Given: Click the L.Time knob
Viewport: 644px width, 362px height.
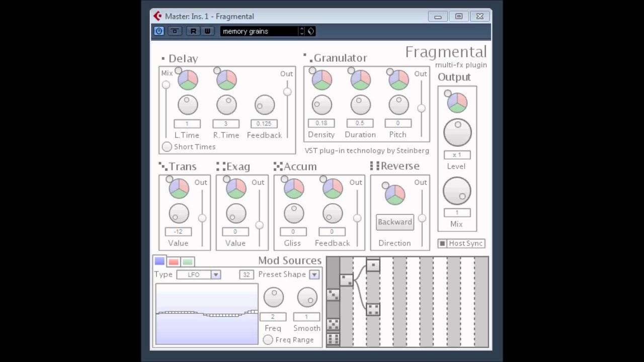Looking at the screenshot, I should pyautogui.click(x=188, y=105).
